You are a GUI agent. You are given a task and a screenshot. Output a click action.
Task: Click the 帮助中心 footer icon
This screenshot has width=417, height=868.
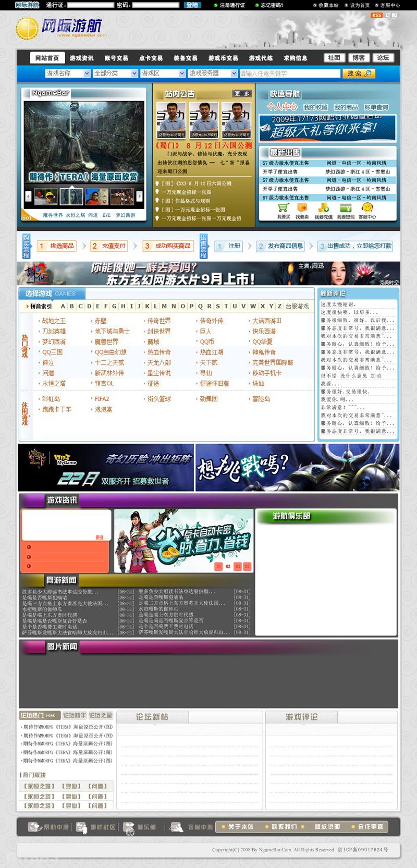click(x=35, y=827)
